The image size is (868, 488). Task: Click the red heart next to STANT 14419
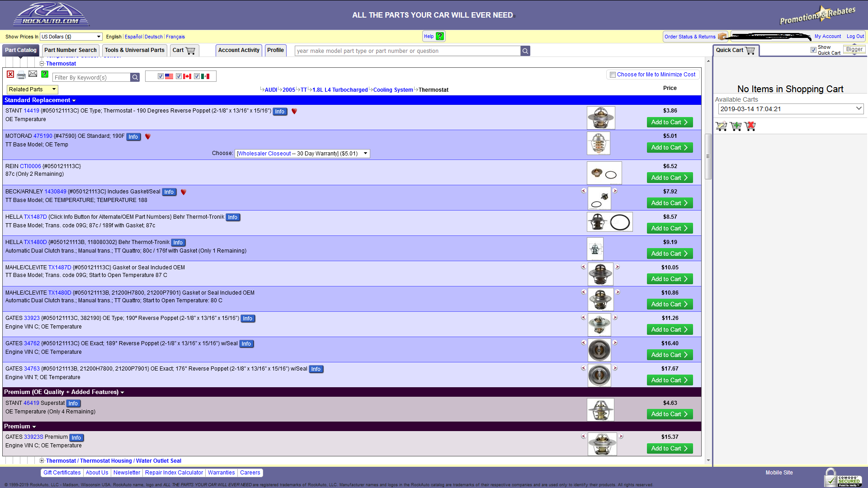pyautogui.click(x=294, y=111)
